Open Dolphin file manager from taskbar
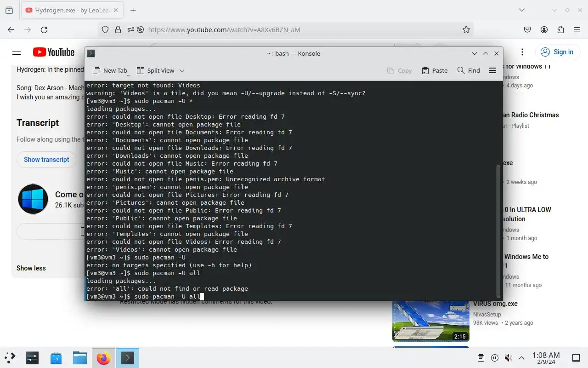Image resolution: width=588 pixels, height=368 pixels. pyautogui.click(x=80, y=358)
